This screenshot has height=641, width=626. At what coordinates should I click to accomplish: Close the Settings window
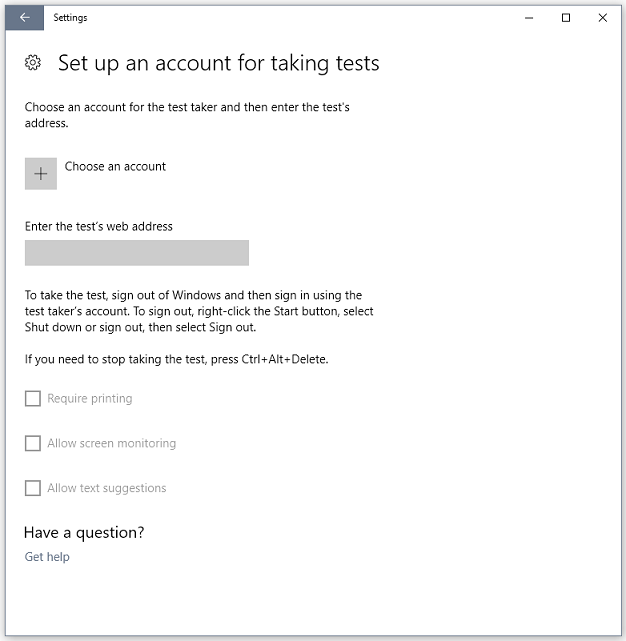[x=602, y=18]
